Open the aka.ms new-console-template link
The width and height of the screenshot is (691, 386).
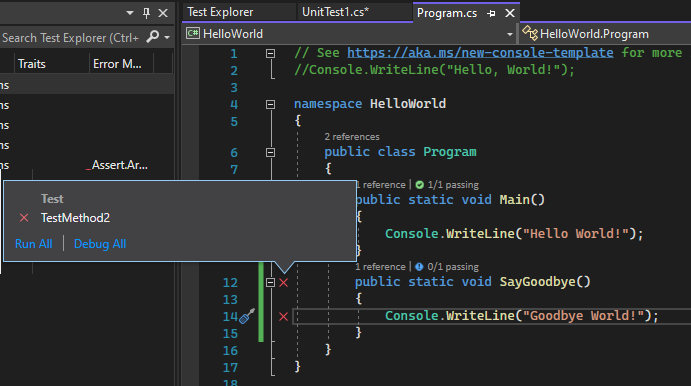point(480,53)
